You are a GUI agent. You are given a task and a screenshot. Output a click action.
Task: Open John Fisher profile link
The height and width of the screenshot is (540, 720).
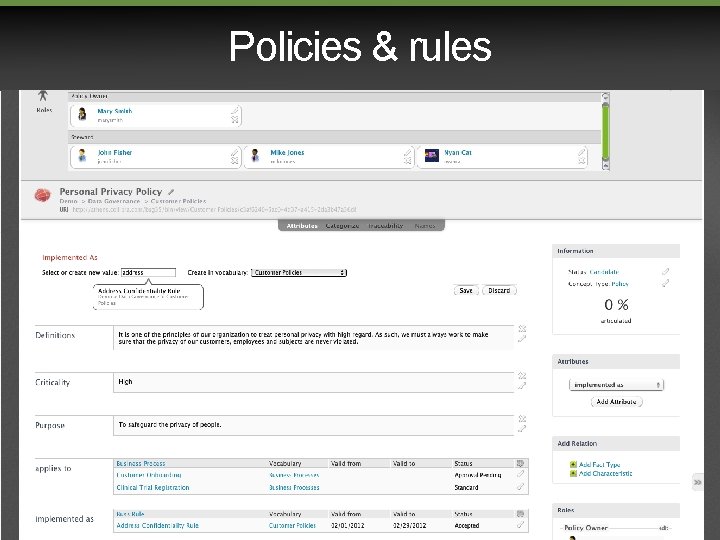pos(115,152)
